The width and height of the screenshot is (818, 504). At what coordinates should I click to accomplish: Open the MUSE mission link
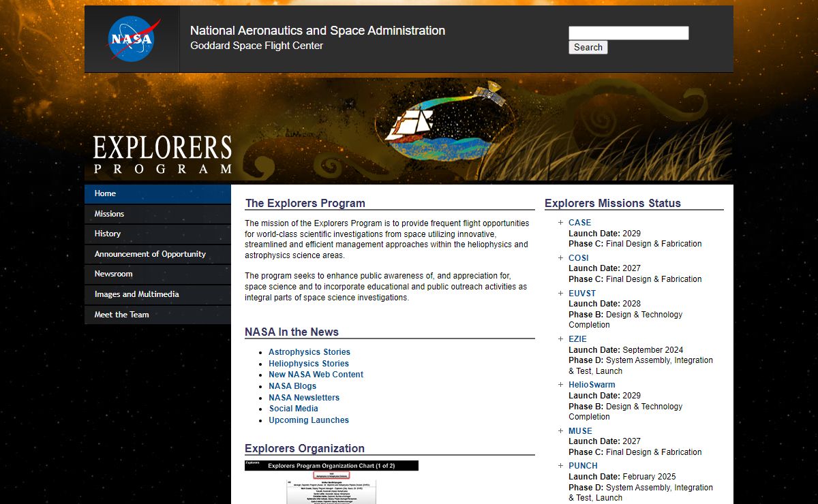pos(581,431)
